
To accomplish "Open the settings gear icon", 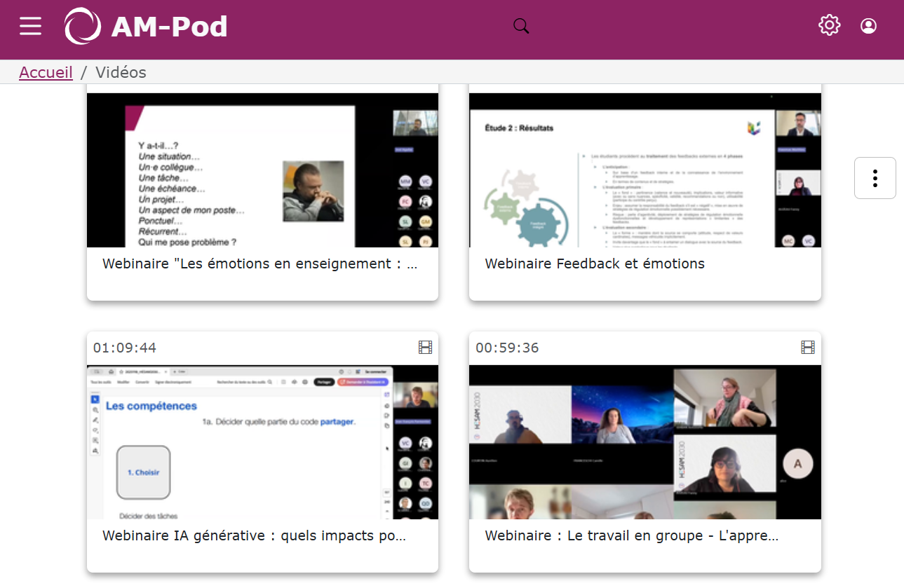I will (x=829, y=25).
